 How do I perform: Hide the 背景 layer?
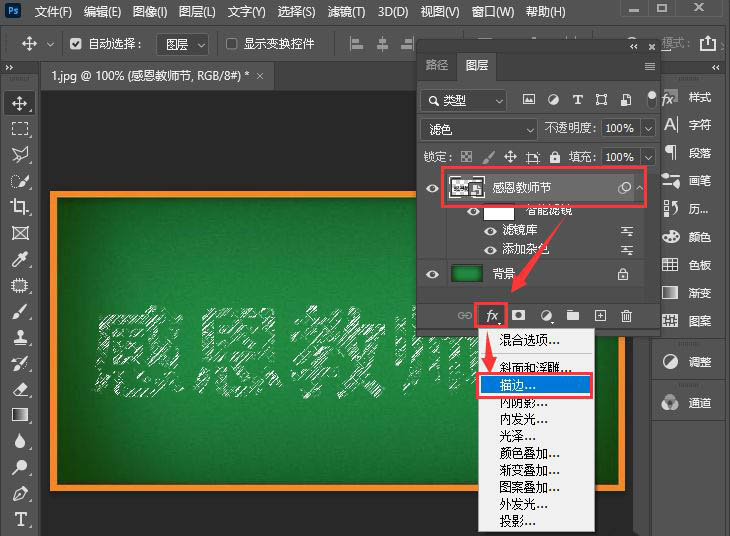[432, 274]
